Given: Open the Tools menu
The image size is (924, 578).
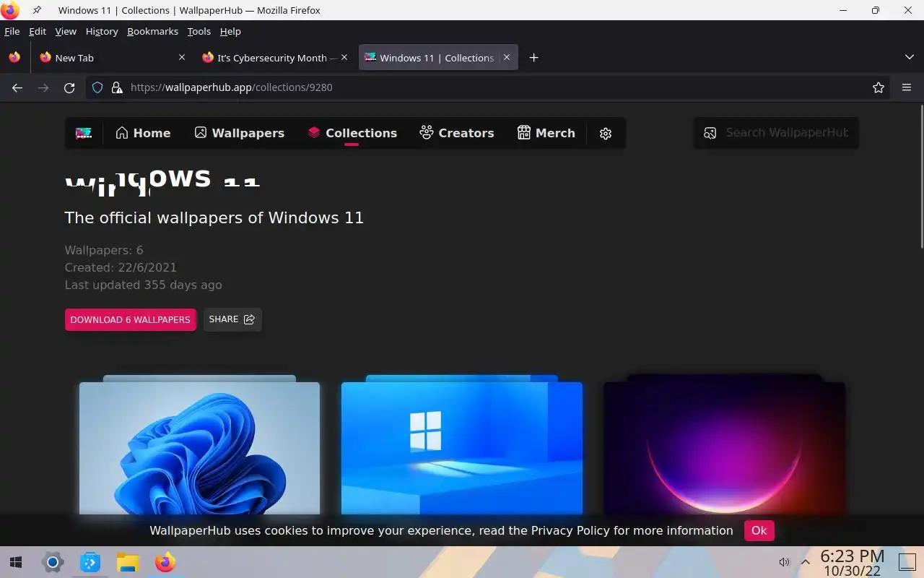Looking at the screenshot, I should (x=199, y=31).
